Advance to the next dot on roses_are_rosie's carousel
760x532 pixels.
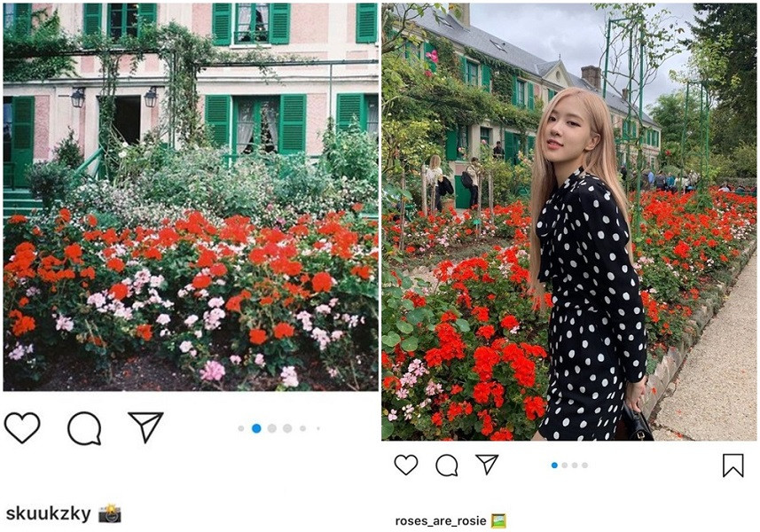tap(565, 465)
